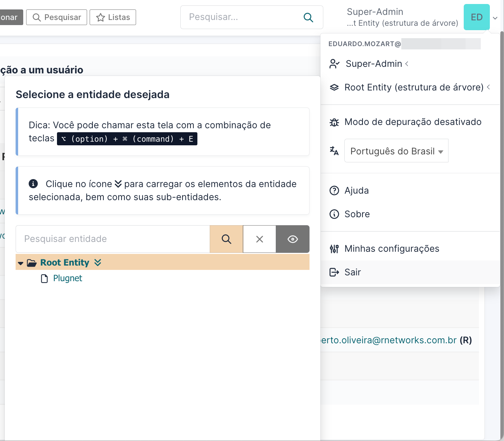
Task: Click the info icon next to Sobre
Action: click(334, 214)
